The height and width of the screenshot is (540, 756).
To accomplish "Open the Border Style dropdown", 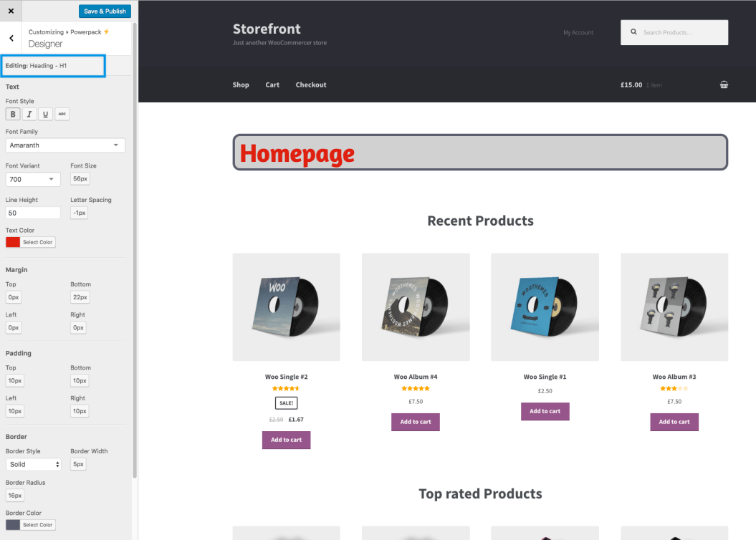I will 33,464.
